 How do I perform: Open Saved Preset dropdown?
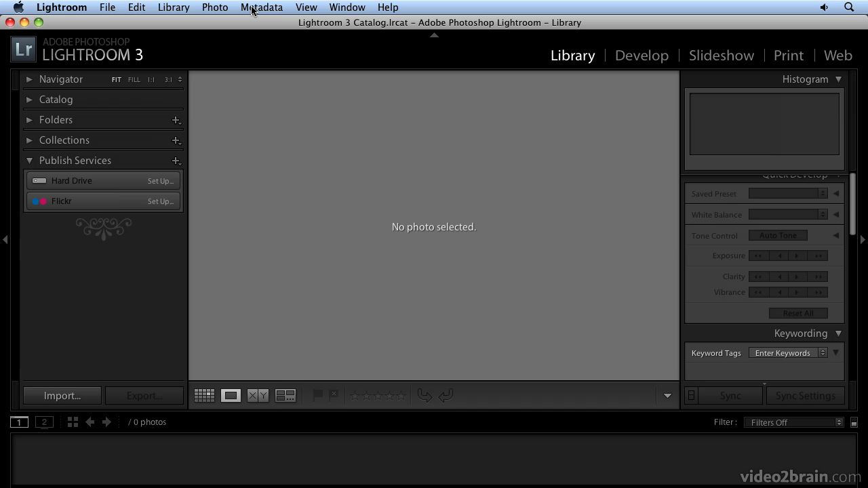[788, 193]
